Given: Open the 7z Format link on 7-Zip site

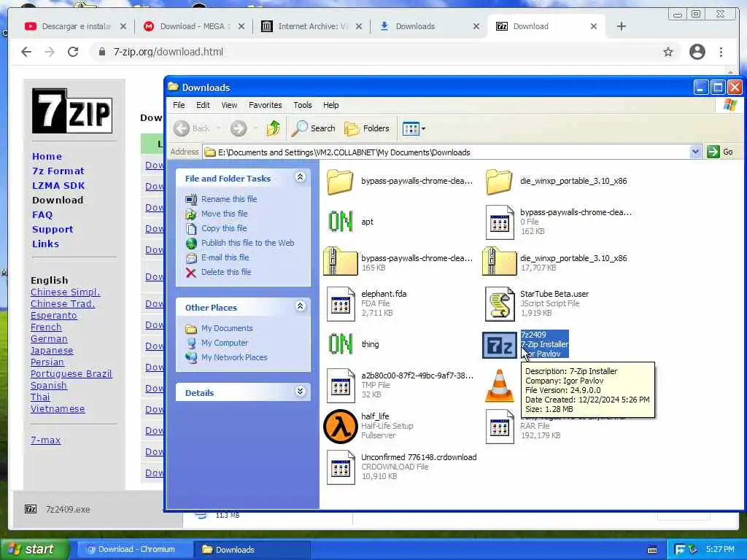Looking at the screenshot, I should [x=58, y=171].
